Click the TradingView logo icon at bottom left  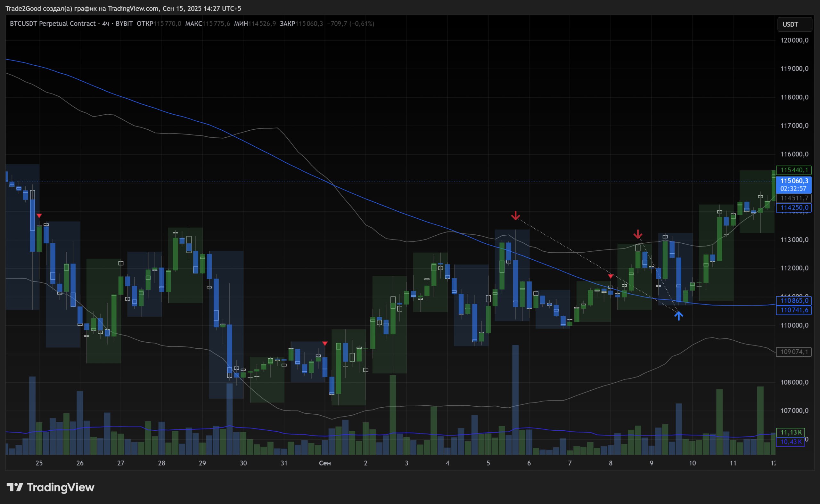(15, 487)
